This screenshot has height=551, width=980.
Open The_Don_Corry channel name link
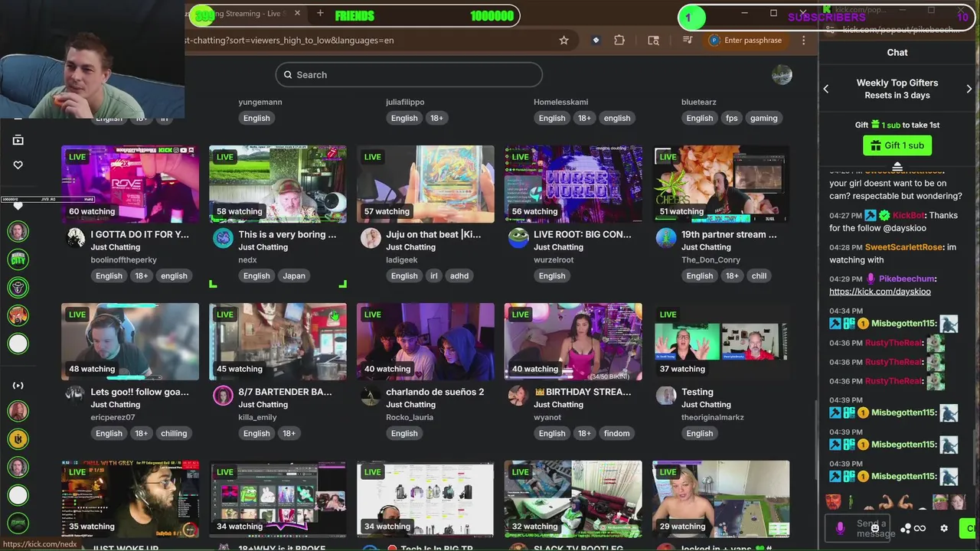[712, 259]
